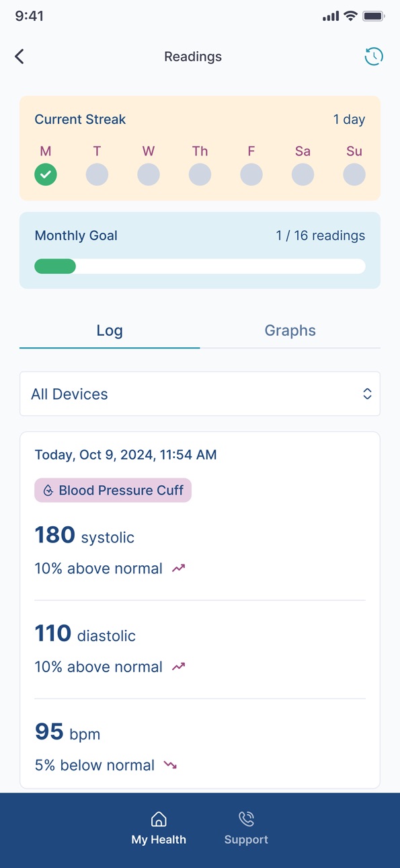Tap the bpm downward trend icon
Viewport: 400px width, 868px height.
click(x=170, y=765)
